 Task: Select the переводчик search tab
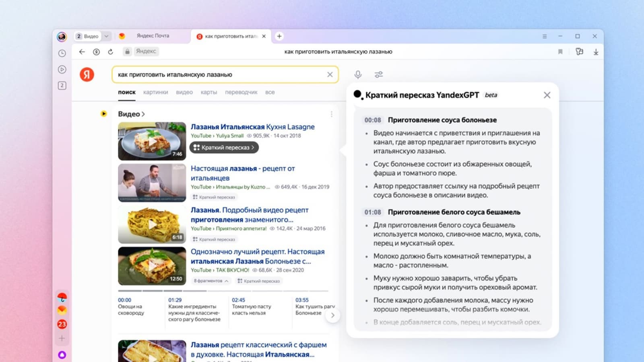click(x=241, y=92)
